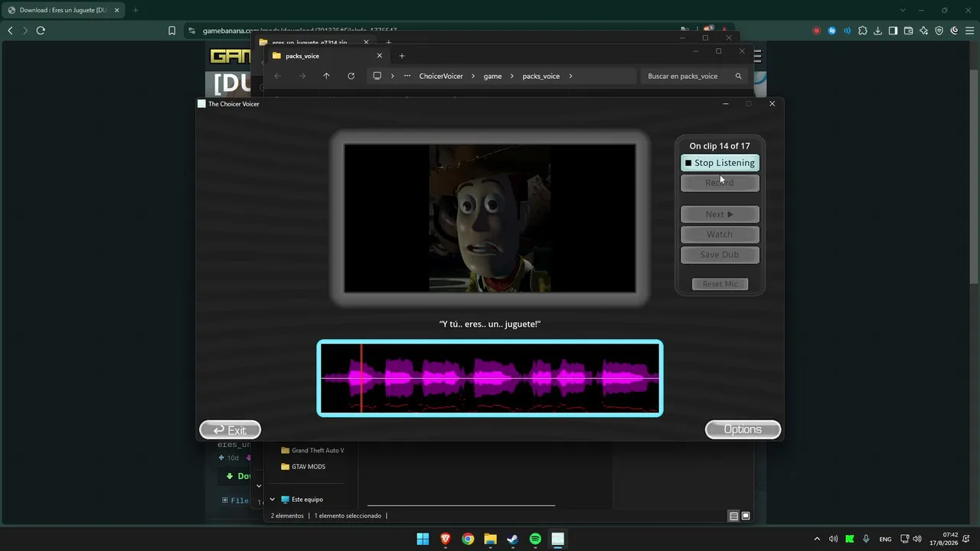980x551 pixels.
Task: Select 'Este equipo' in the navigation pane
Action: coord(302,500)
